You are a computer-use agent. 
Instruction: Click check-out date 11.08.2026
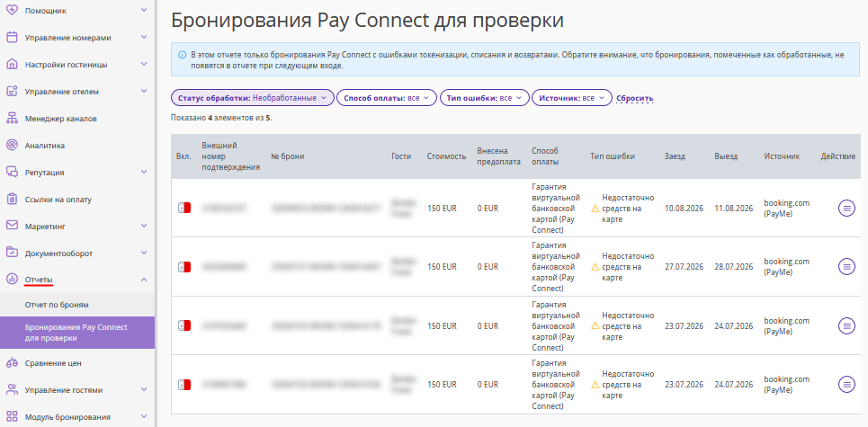[x=734, y=208]
